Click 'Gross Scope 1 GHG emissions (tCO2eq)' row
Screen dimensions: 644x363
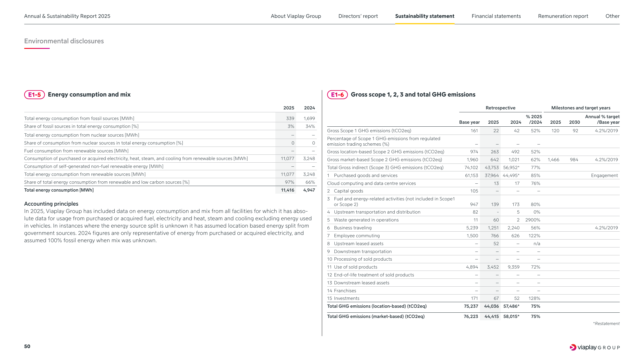click(x=369, y=131)
